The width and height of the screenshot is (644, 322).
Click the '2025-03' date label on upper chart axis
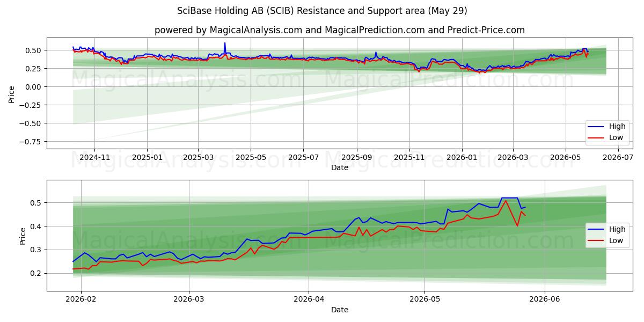click(198, 157)
